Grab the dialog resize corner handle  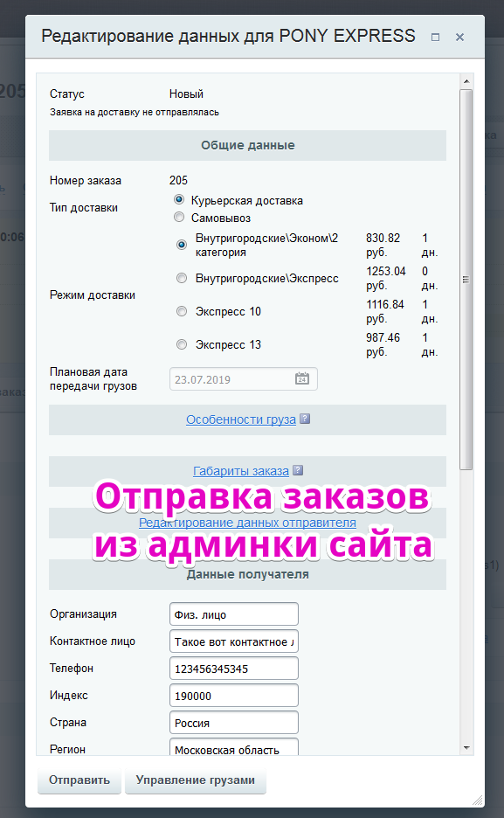pyautogui.click(x=477, y=800)
